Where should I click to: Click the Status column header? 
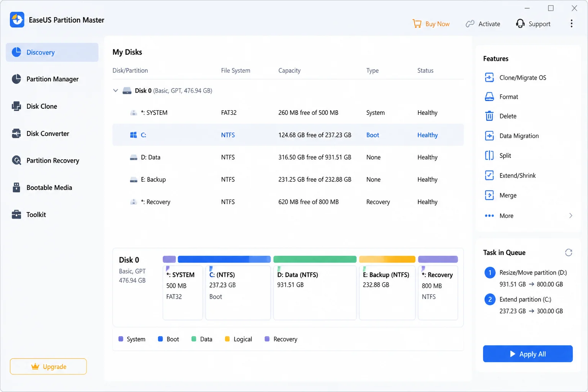point(425,70)
